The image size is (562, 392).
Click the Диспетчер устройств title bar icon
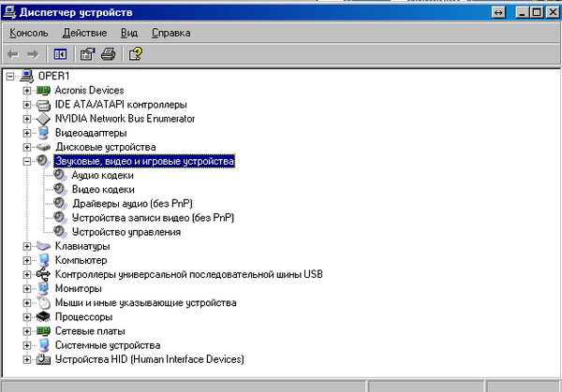tap(9, 12)
